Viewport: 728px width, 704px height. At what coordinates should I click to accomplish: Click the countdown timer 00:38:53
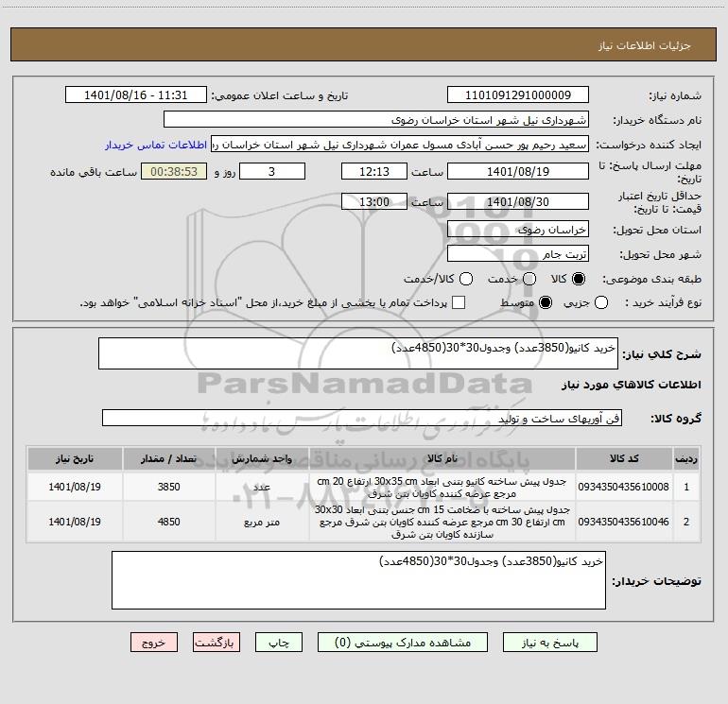[x=174, y=171]
